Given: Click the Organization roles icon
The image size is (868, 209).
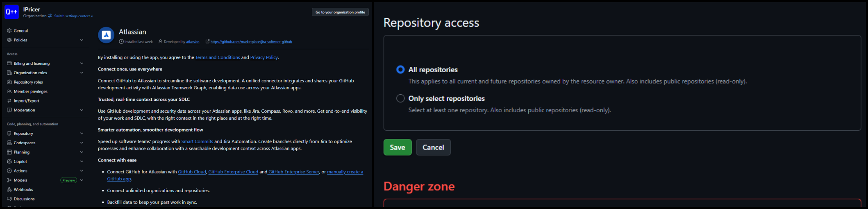Looking at the screenshot, I should click(x=9, y=73).
